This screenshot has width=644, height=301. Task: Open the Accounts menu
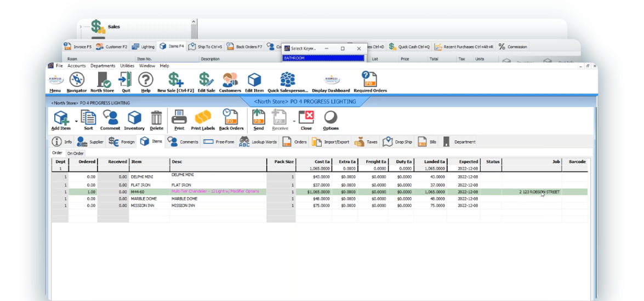[77, 66]
